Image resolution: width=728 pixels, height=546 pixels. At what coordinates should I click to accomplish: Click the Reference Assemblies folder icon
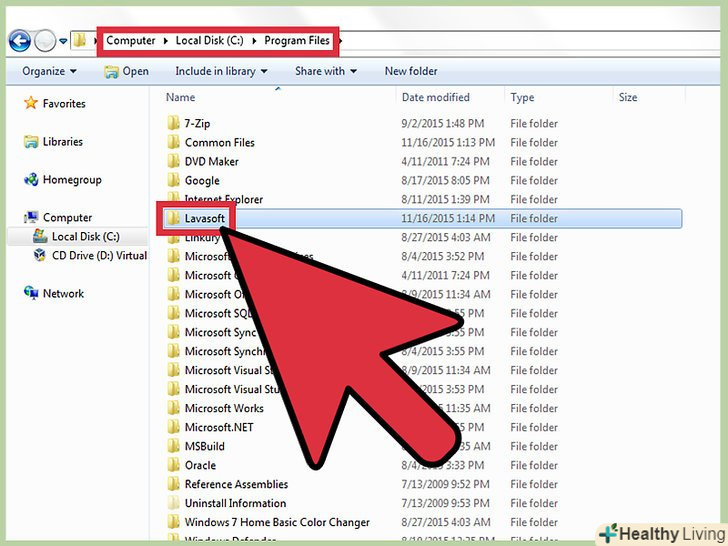(173, 484)
